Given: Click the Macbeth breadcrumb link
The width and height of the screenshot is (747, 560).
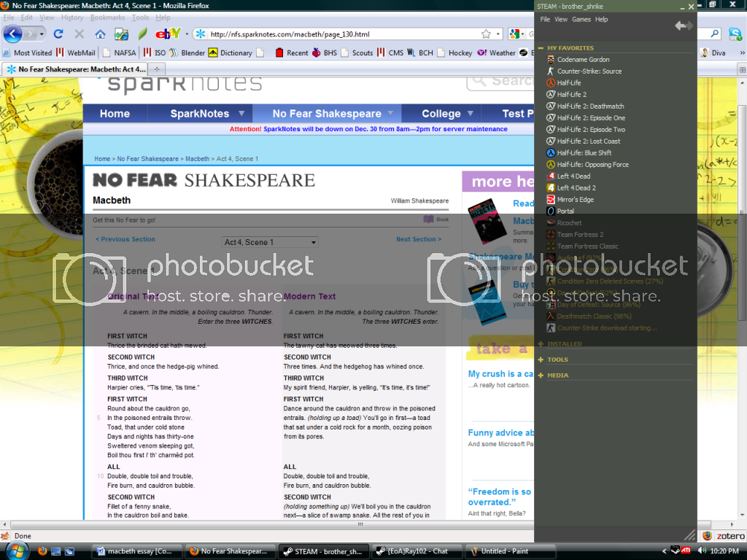Looking at the screenshot, I should (197, 158).
